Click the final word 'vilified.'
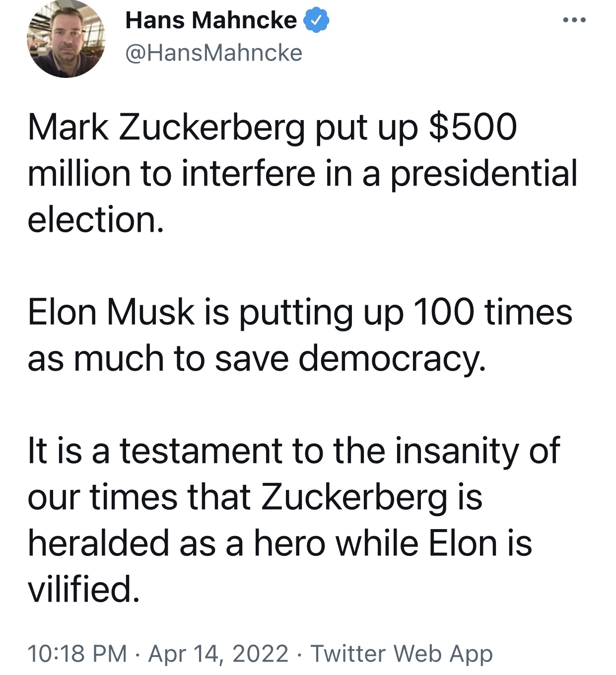 [83, 589]
